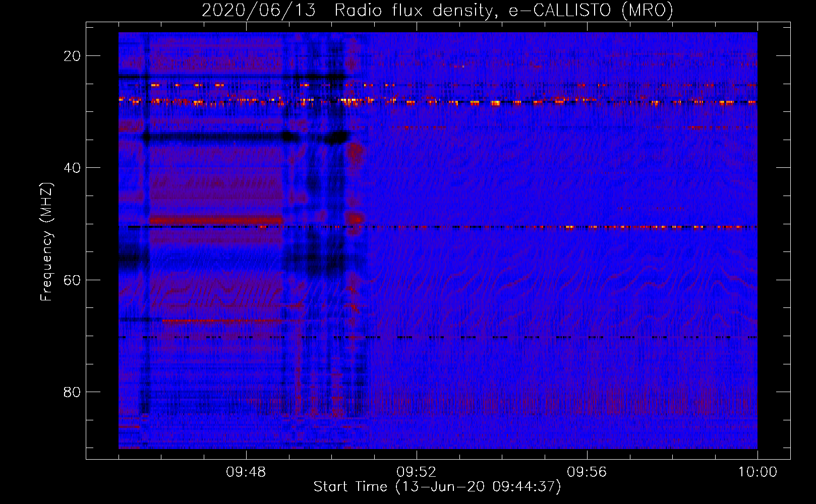
Task: Select the 10:00 time tick label
Action: click(x=757, y=472)
